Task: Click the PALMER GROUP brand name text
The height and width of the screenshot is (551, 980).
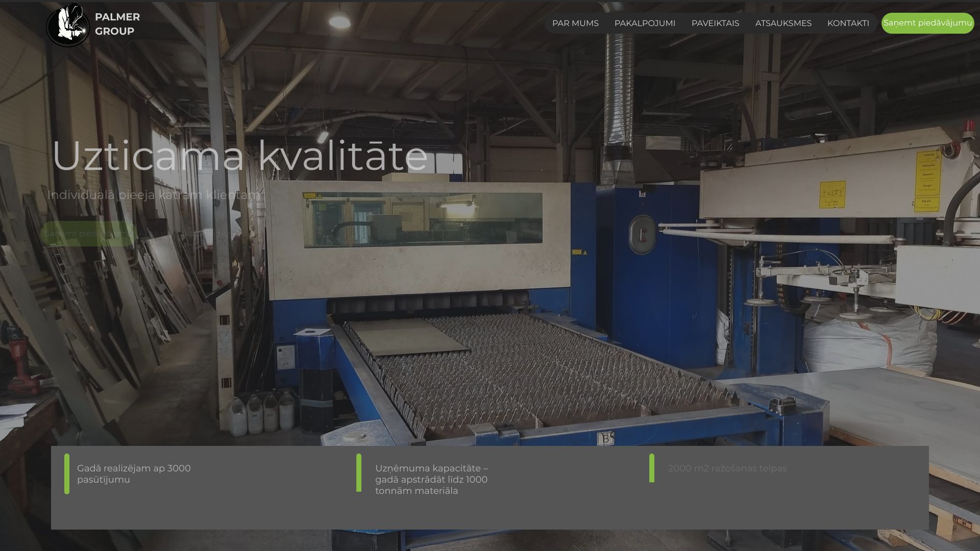Action: [117, 24]
